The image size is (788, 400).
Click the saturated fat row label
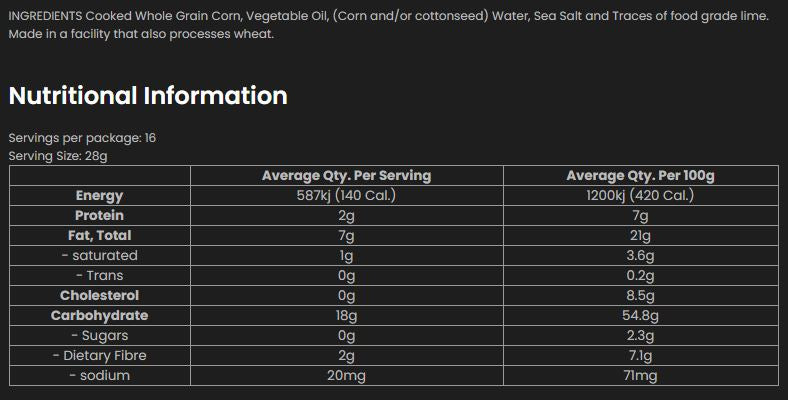coord(99,256)
